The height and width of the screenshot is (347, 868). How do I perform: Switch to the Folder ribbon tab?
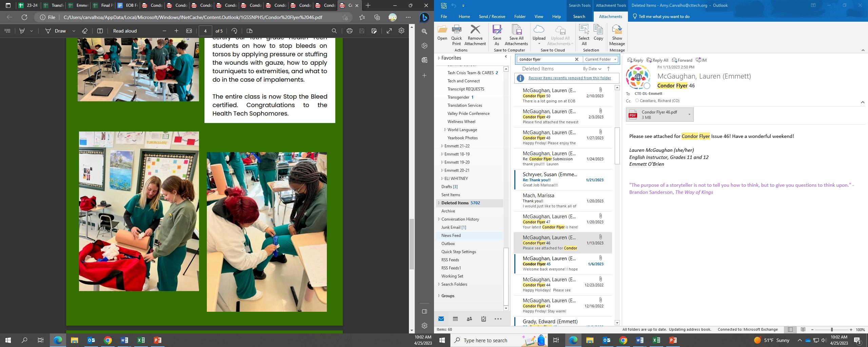pyautogui.click(x=520, y=16)
